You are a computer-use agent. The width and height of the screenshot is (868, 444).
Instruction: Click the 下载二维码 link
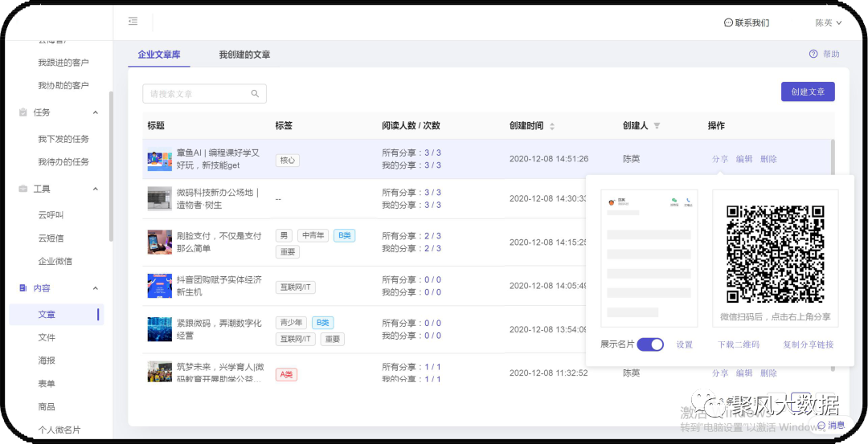click(x=739, y=344)
